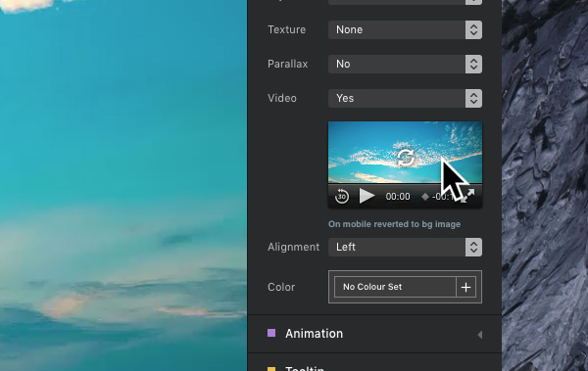Click the Alignment label

tap(294, 247)
